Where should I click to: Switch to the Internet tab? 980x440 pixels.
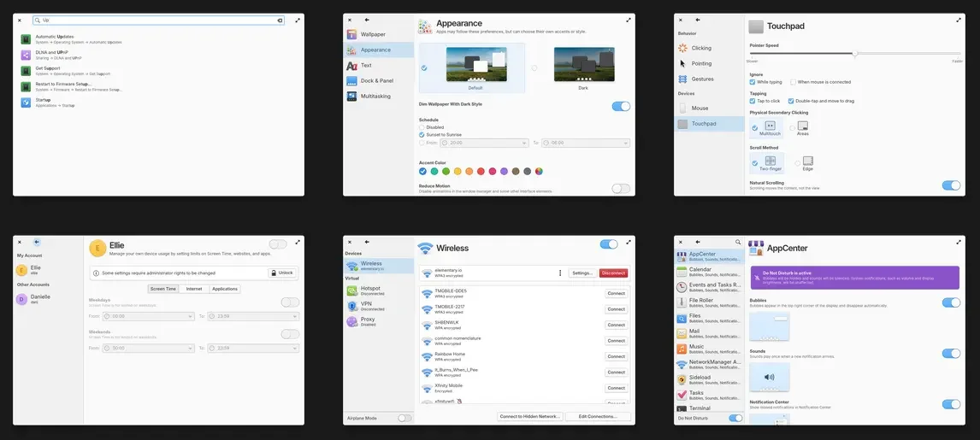(x=194, y=289)
